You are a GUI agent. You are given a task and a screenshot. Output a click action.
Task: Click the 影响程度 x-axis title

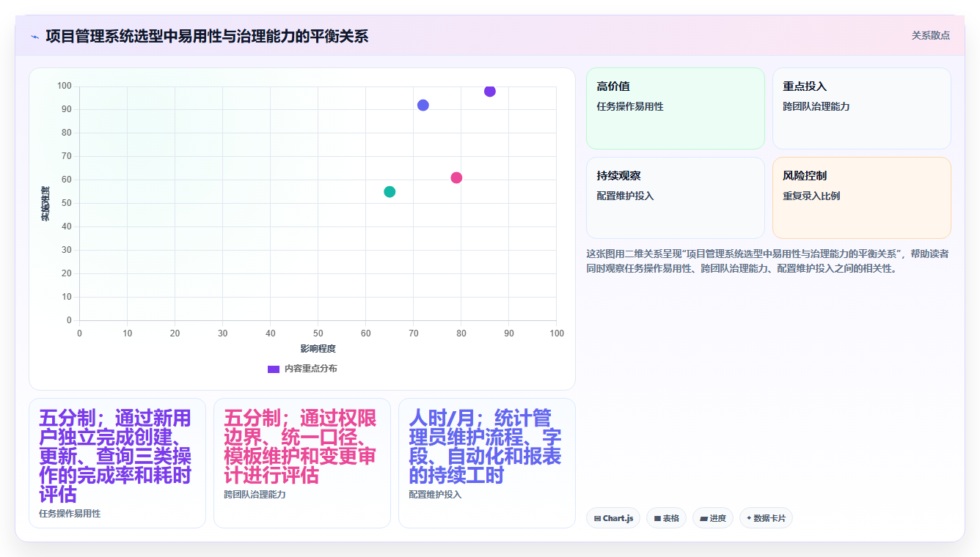[x=318, y=348]
